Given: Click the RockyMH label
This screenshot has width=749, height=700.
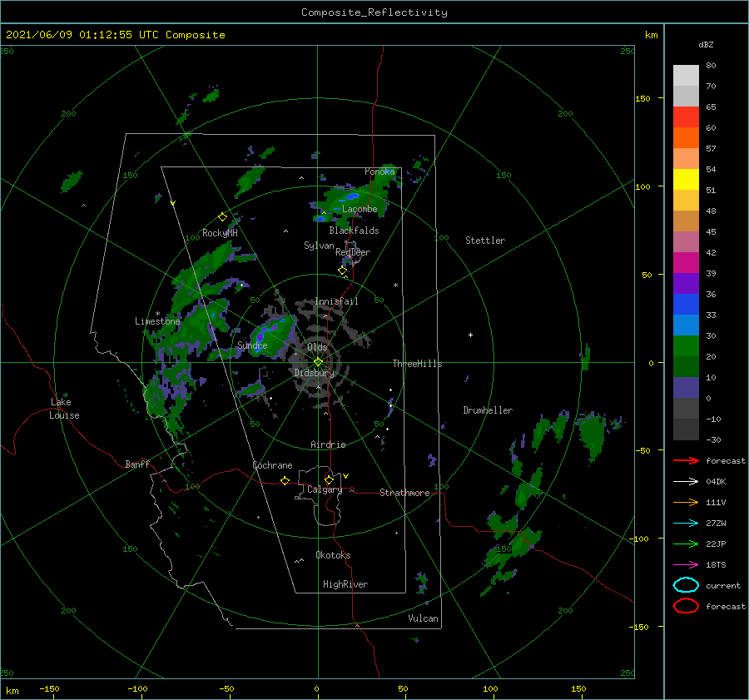Looking at the screenshot, I should coord(220,233).
